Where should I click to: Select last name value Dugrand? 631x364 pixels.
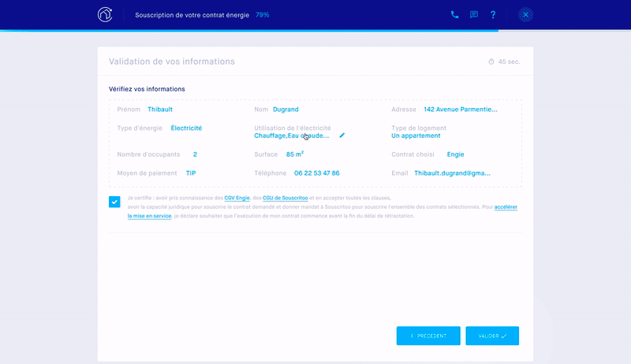coord(286,110)
